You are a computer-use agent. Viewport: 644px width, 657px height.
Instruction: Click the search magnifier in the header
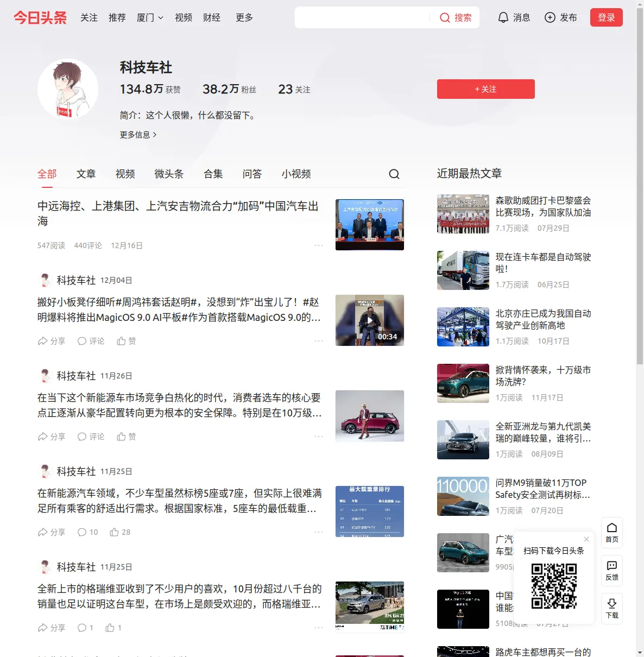(x=445, y=17)
